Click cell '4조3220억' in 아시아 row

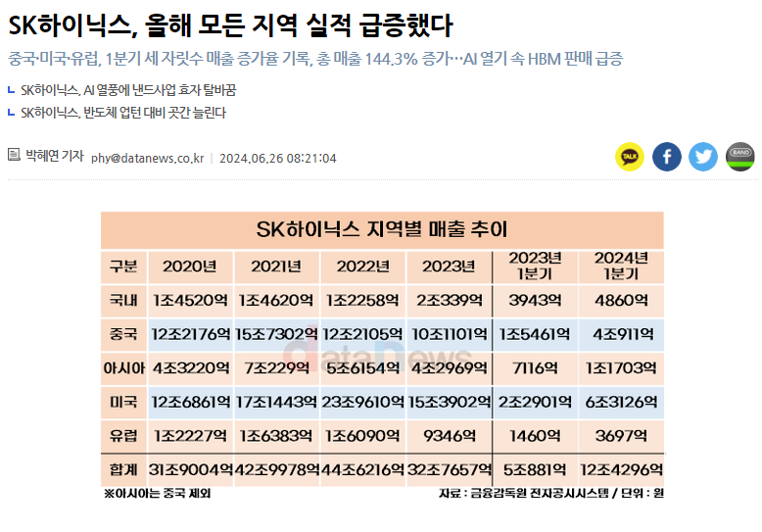coord(190,368)
